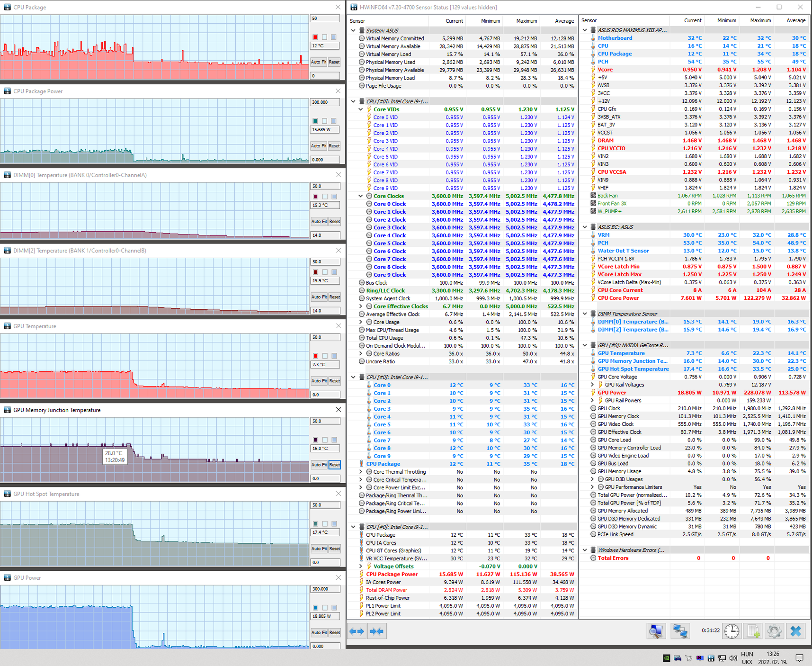Click the right panel Minimum column header
This screenshot has height=666, width=812.
click(722, 20)
